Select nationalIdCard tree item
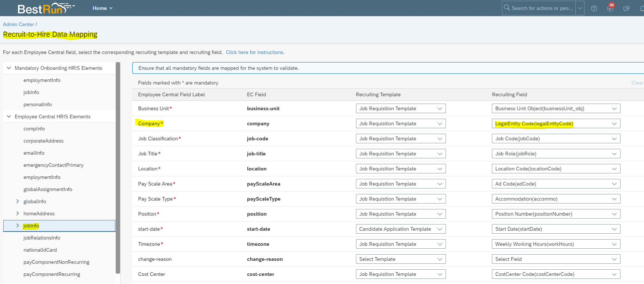 point(40,250)
